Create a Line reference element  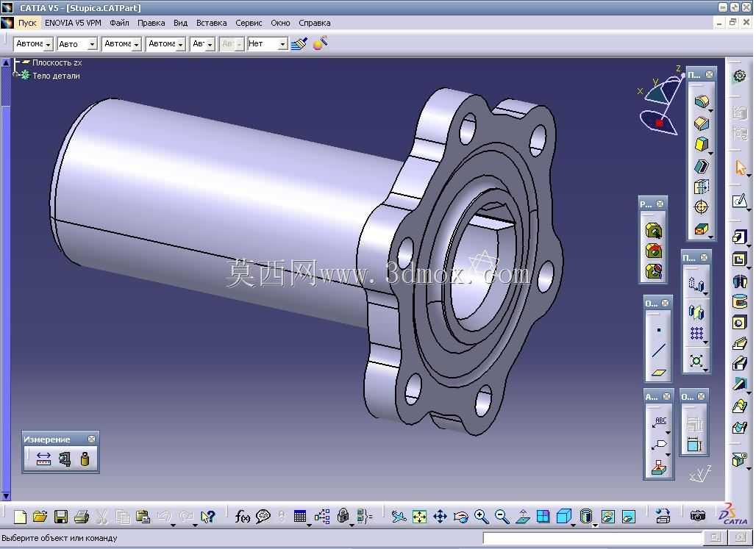659,351
